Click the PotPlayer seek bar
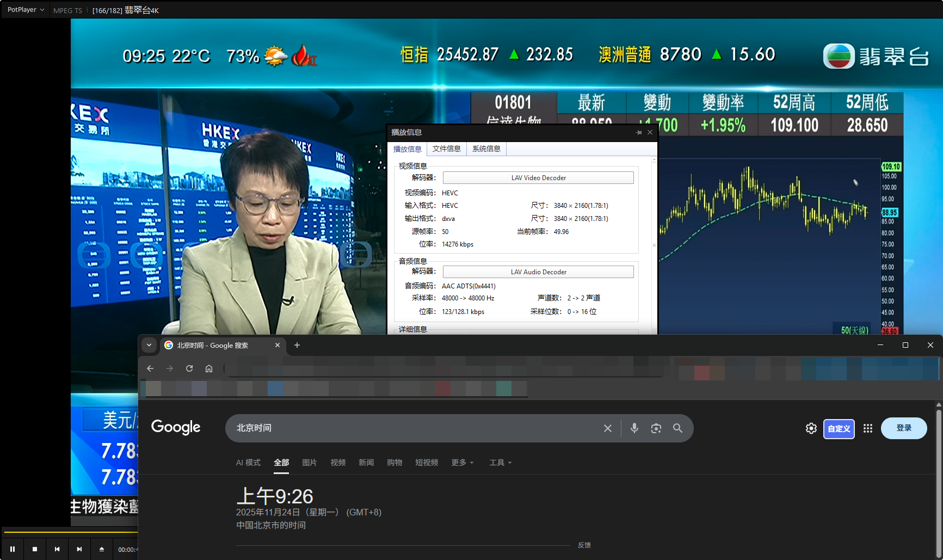 (x=71, y=532)
